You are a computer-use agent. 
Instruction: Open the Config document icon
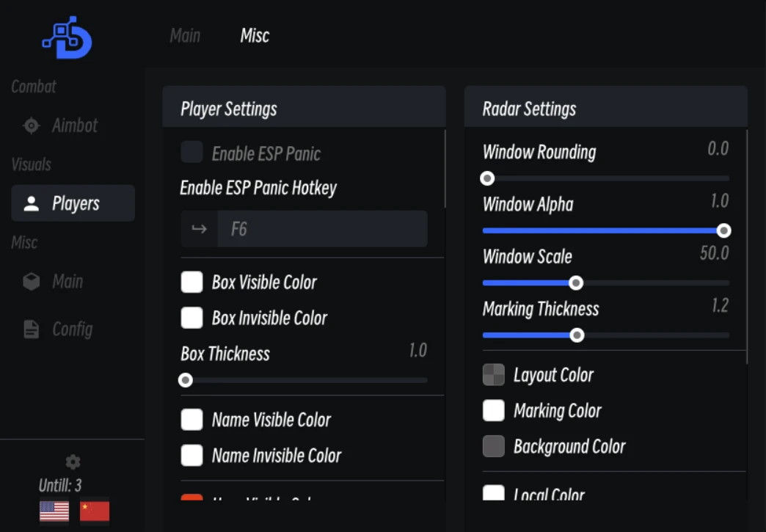tap(32, 329)
